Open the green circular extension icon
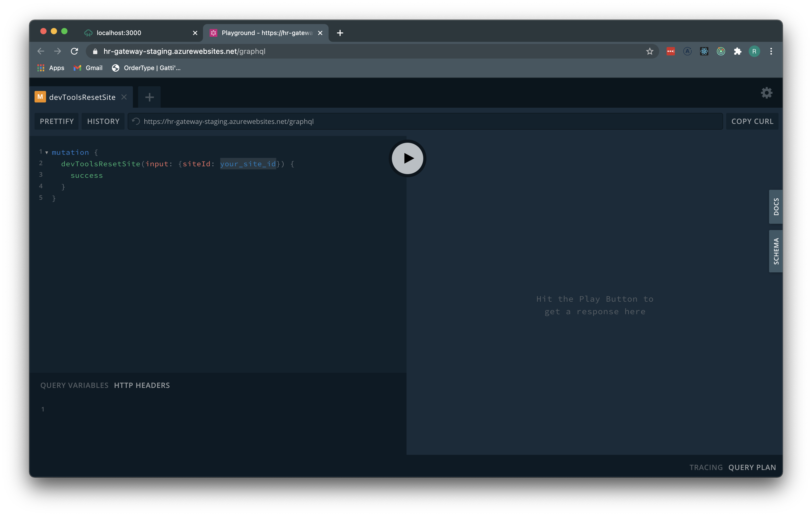Image resolution: width=812 pixels, height=516 pixels. (721, 51)
